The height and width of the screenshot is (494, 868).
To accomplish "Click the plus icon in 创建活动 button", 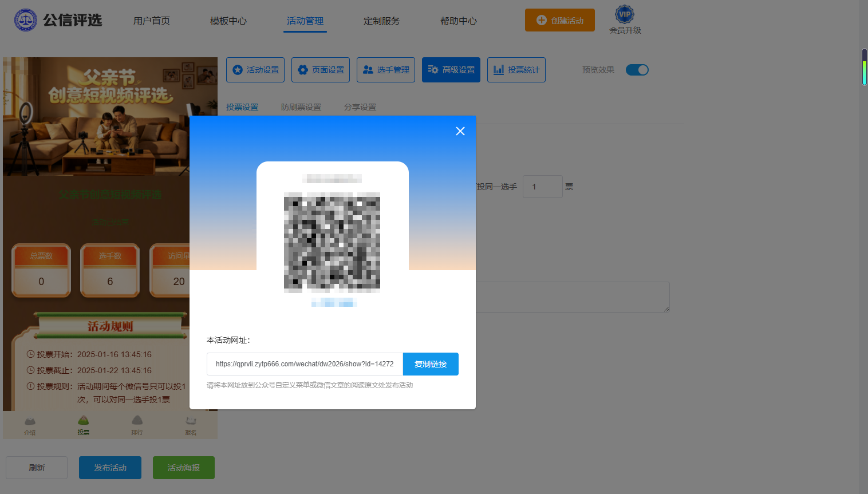I will coord(541,20).
